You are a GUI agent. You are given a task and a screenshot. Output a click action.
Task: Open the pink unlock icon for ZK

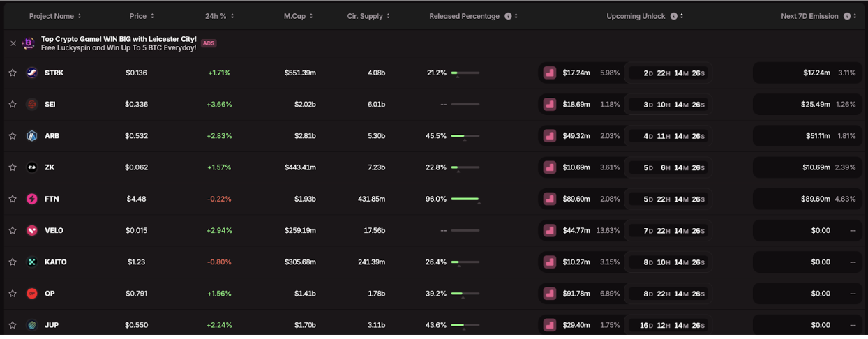coord(550,167)
